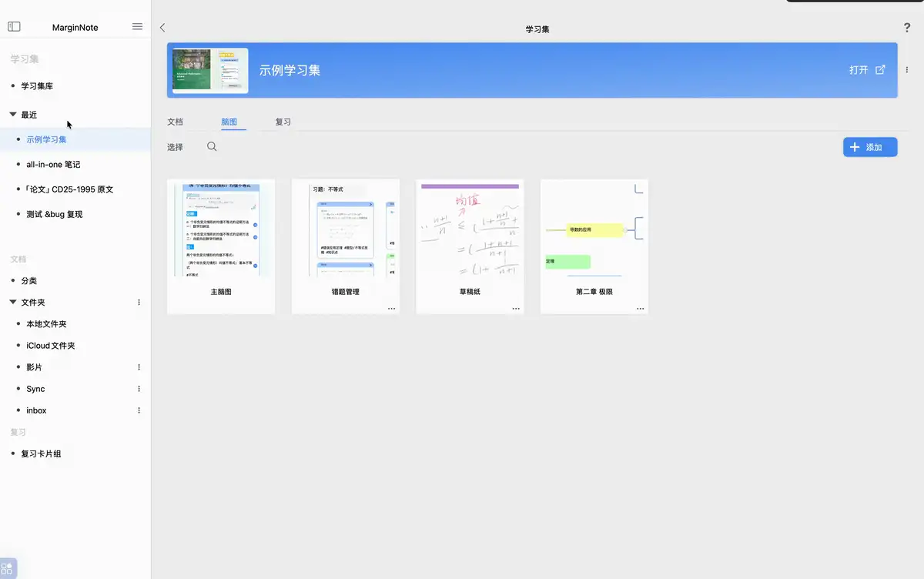Select 学习集库 in the sidebar
Screen dimensions: 924x579
tap(37, 86)
